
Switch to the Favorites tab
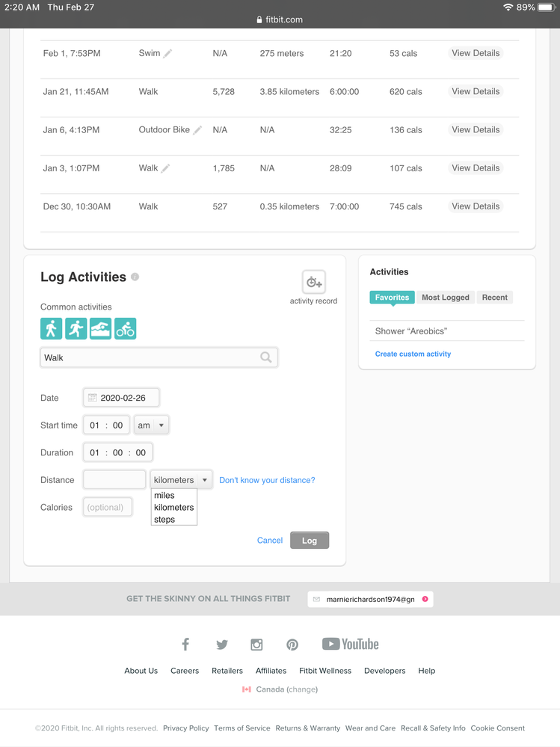click(x=392, y=298)
